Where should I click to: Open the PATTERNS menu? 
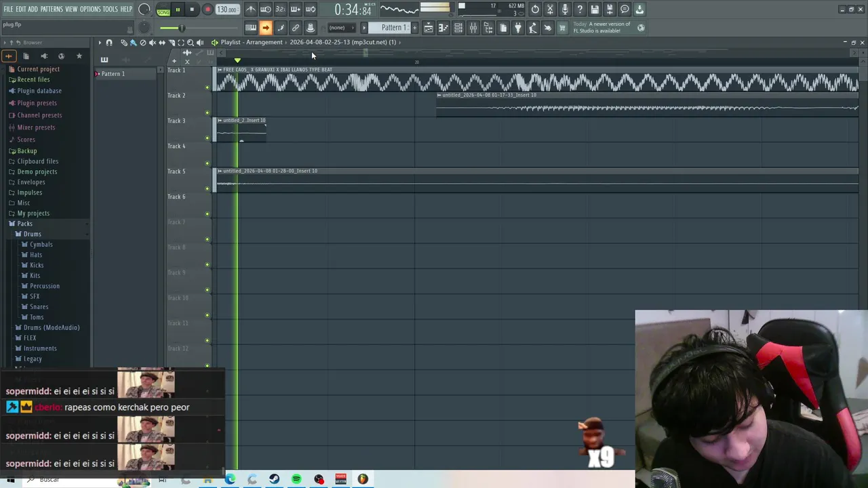tap(52, 9)
